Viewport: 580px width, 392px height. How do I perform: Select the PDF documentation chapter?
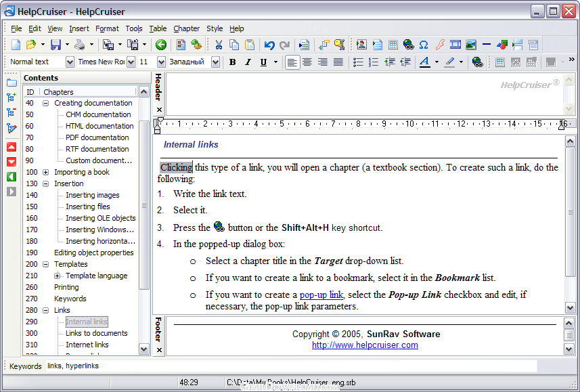(97, 137)
